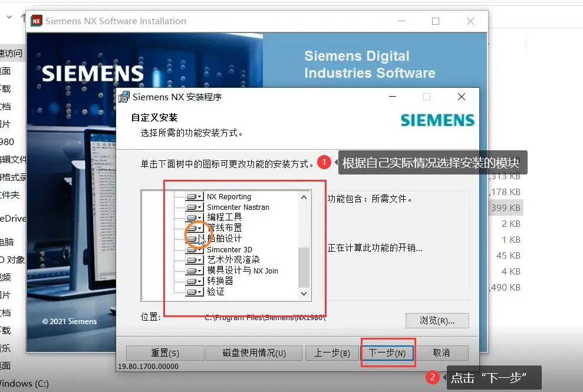Image resolution: width=583 pixels, height=392 pixels.
Task: Close the Siemens NX Software Installation window
Action: [470, 21]
